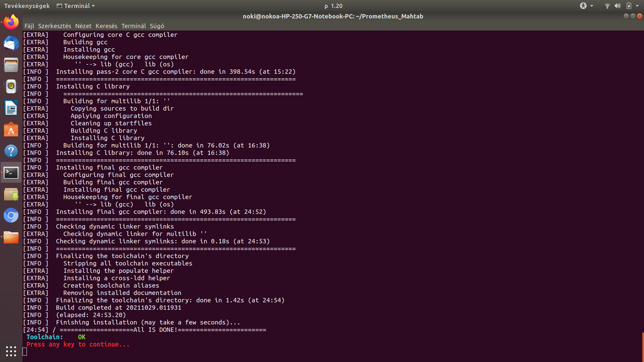Open the Keresés menu

tap(106, 26)
